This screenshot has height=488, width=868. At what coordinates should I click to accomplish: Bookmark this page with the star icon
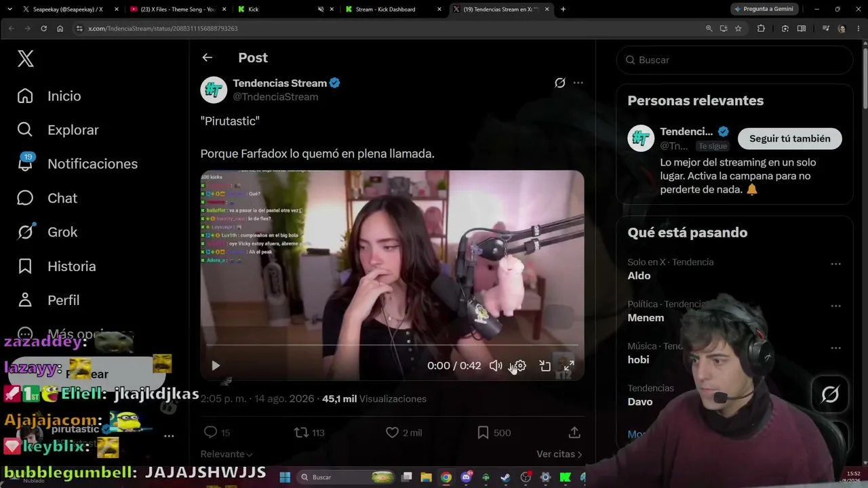[x=738, y=28]
